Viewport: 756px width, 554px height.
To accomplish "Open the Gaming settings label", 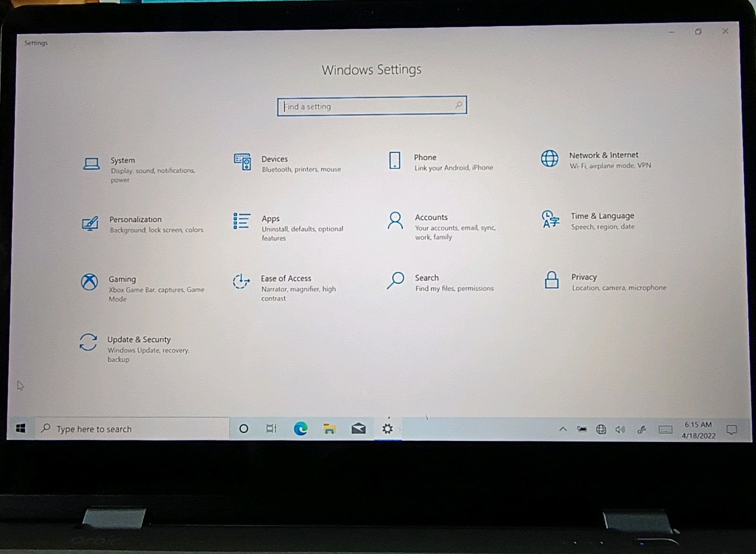I will click(122, 279).
